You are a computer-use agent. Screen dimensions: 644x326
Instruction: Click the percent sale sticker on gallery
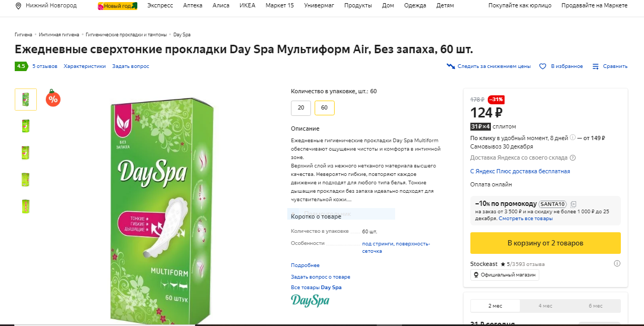pyautogui.click(x=53, y=99)
